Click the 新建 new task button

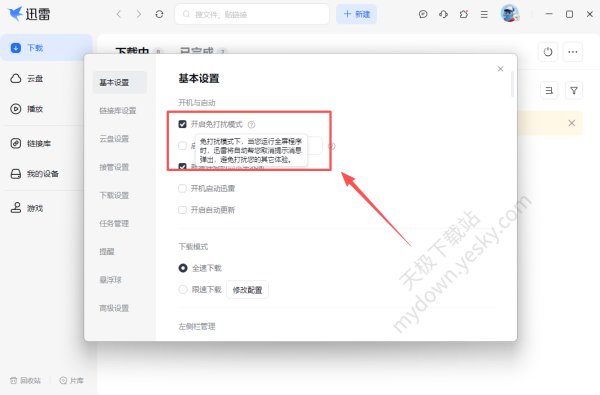[x=356, y=14]
